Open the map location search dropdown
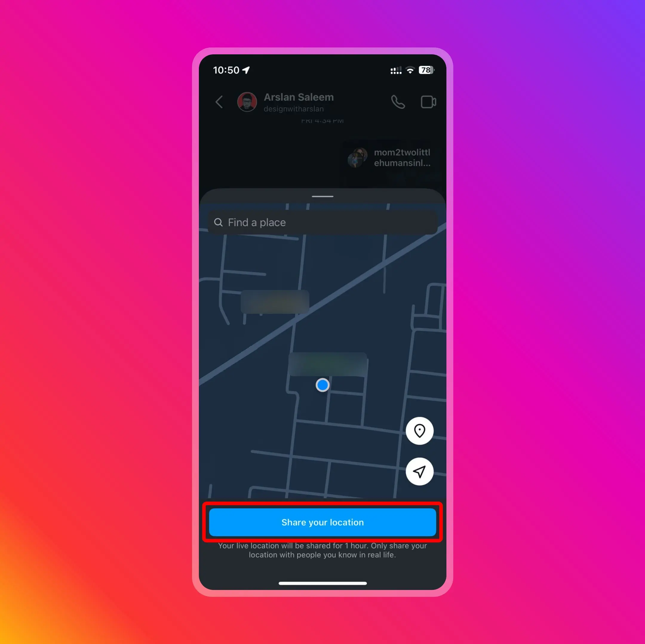 (x=322, y=222)
